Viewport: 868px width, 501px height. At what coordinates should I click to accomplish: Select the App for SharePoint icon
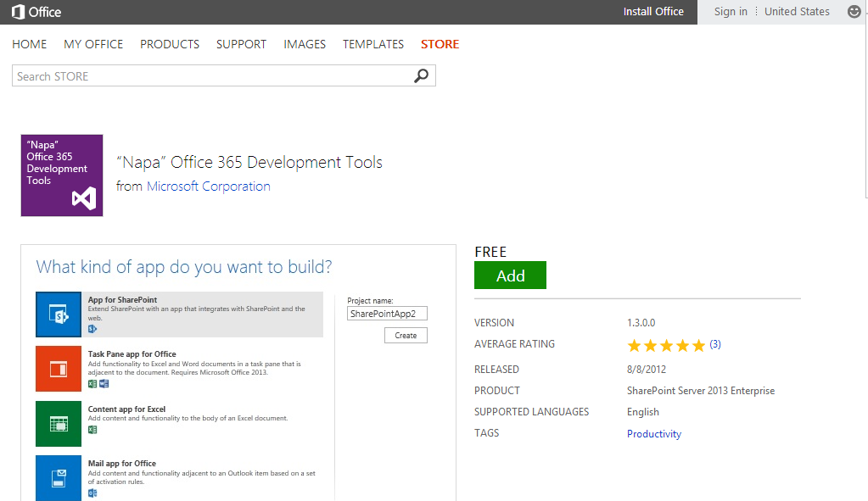59,315
